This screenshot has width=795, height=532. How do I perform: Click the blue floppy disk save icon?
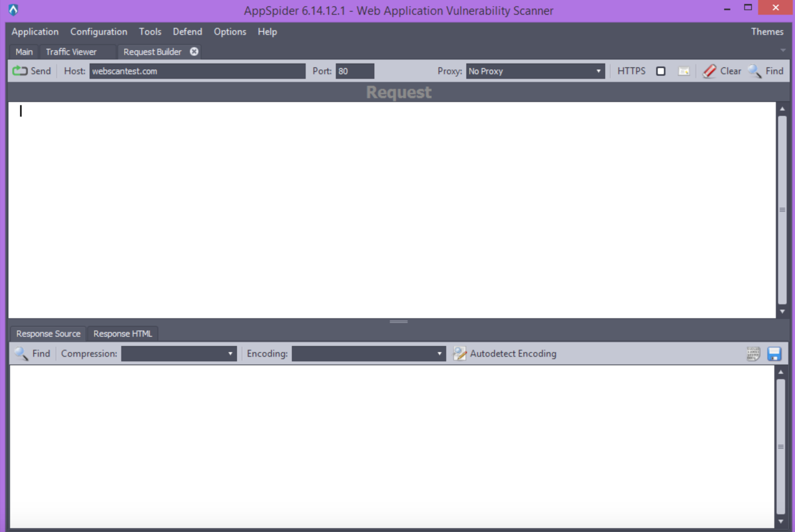pos(774,353)
